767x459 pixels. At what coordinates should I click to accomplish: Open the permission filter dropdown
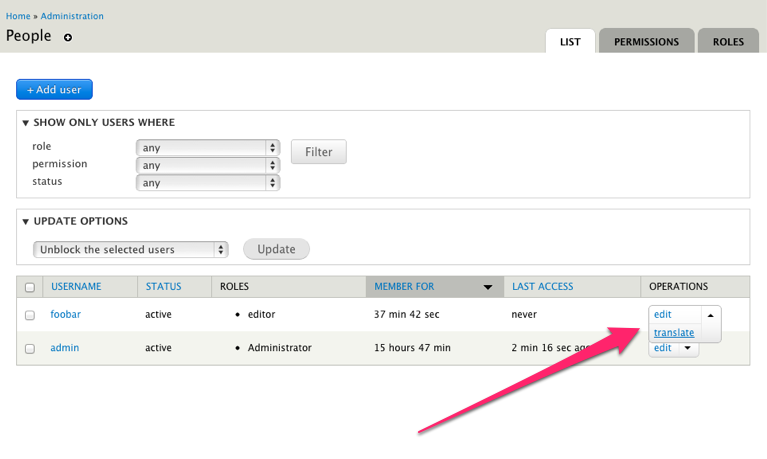(x=208, y=165)
